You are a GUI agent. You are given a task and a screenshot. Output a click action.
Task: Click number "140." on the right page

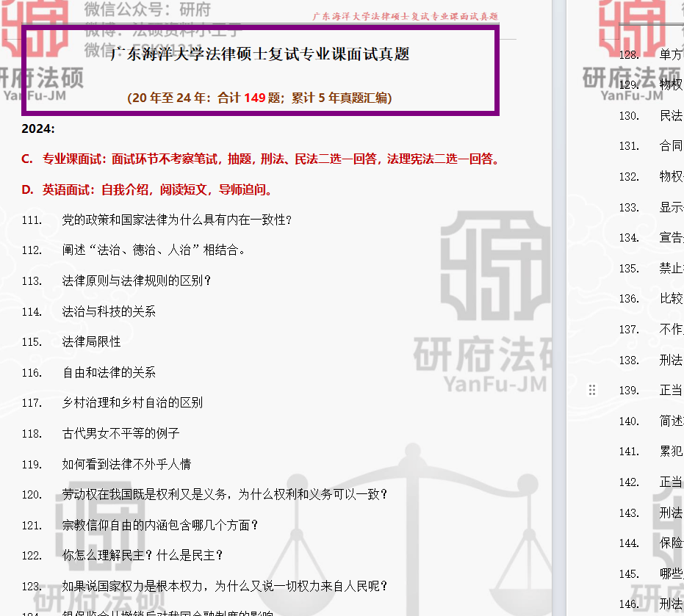(629, 421)
